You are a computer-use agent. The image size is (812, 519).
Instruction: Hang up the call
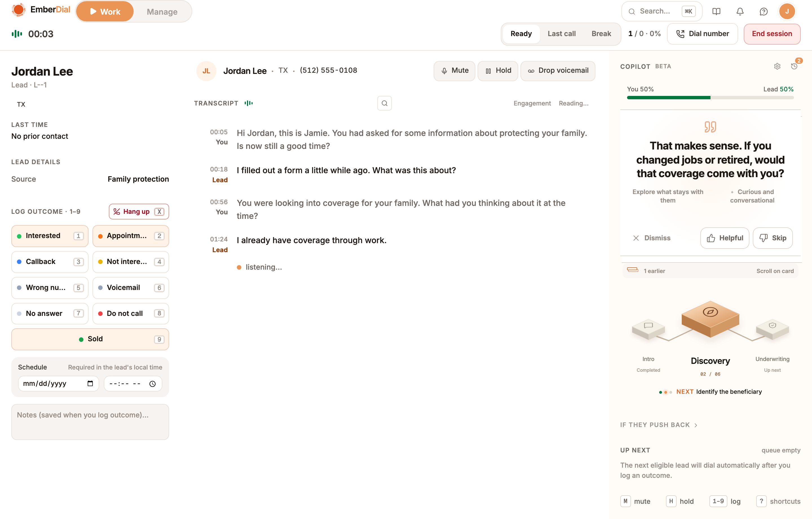[139, 212]
